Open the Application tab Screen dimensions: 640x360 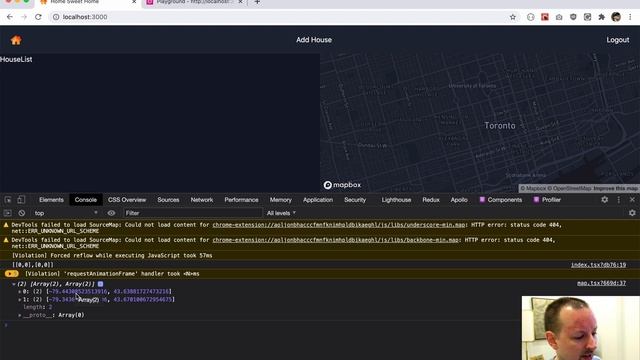point(318,200)
